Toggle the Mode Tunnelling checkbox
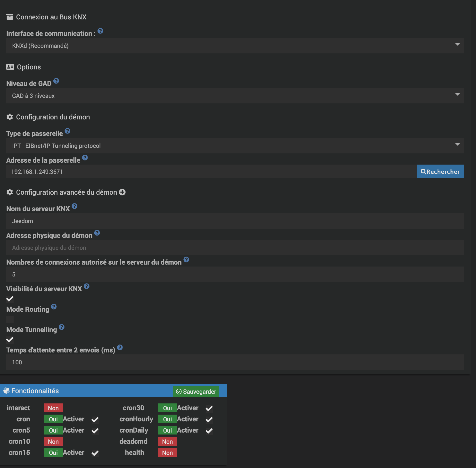The width and height of the screenshot is (476, 468). coord(10,340)
